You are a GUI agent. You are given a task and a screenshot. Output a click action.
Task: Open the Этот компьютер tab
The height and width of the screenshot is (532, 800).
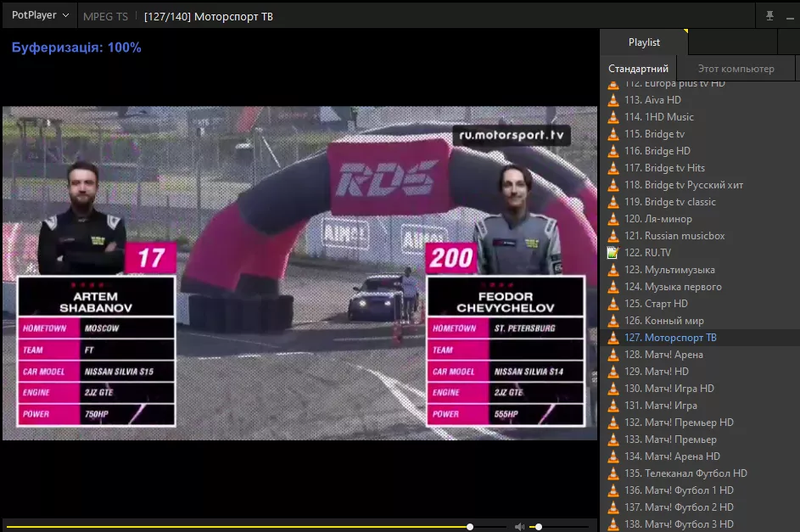click(736, 69)
